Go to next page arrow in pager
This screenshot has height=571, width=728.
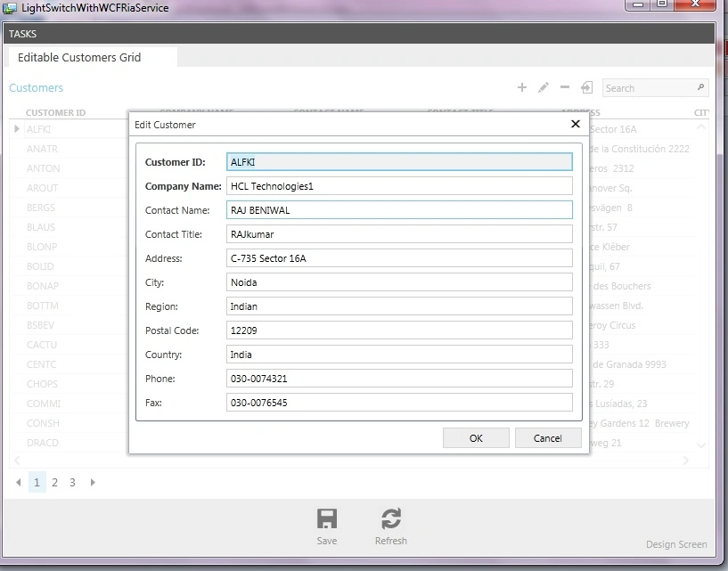point(93,482)
